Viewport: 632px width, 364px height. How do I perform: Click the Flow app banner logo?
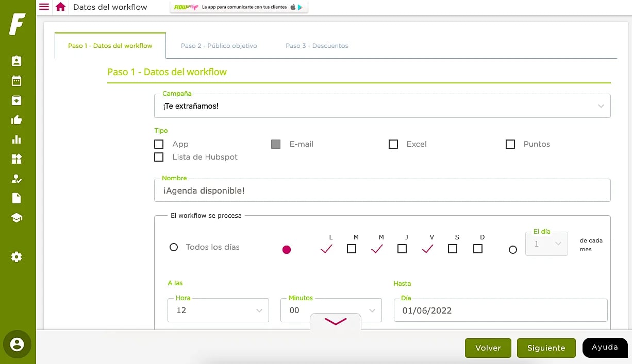coord(186,7)
